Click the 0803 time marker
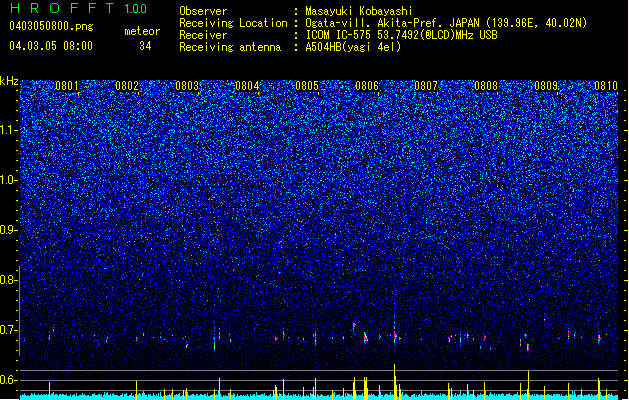This screenshot has width=629, height=400. (187, 86)
